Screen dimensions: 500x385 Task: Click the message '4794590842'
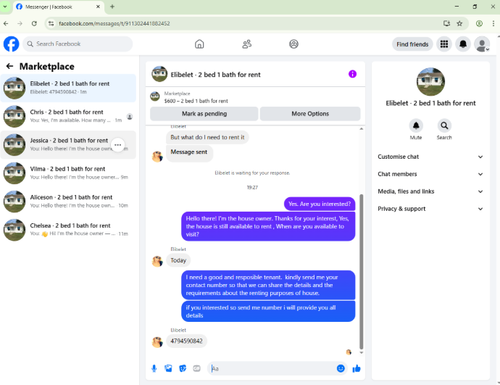(186, 341)
